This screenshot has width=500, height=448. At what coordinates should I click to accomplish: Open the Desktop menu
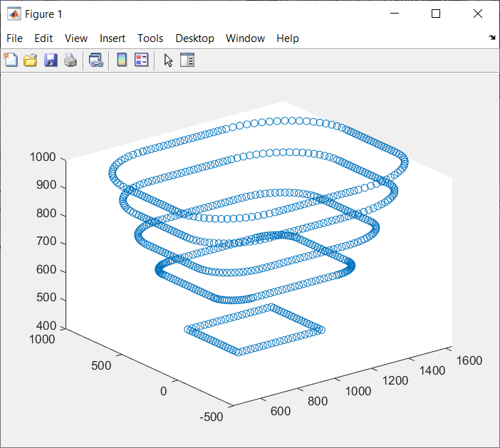pyautogui.click(x=194, y=38)
